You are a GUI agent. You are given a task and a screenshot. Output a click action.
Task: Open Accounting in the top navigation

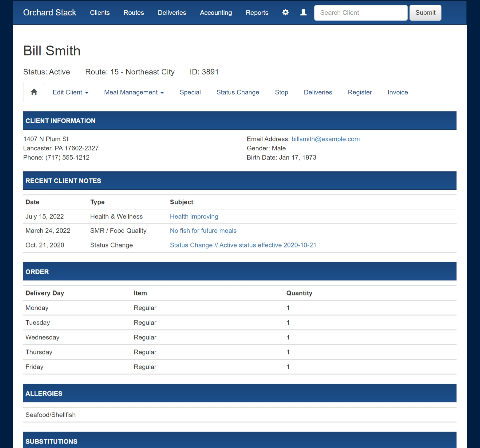(216, 13)
